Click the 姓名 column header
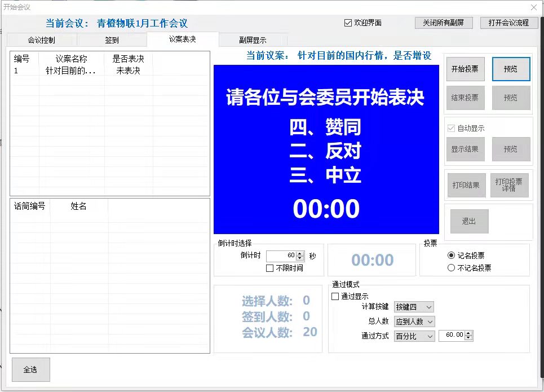This screenshot has width=544, height=392. click(x=78, y=206)
